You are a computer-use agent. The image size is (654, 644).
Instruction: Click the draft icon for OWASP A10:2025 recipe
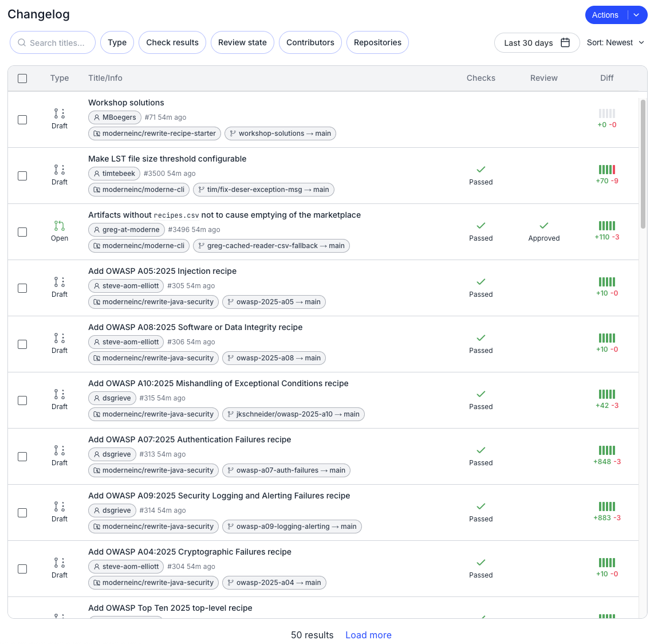click(59, 394)
